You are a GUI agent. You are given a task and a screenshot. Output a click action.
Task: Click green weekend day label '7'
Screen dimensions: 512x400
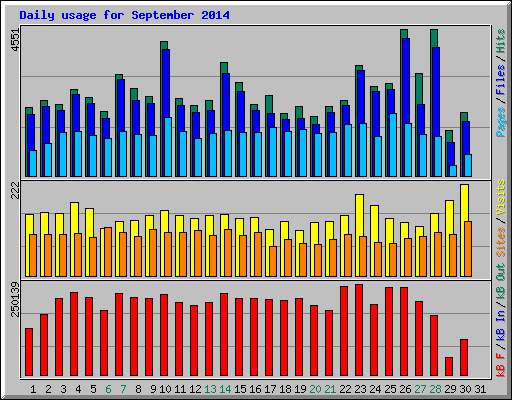[x=123, y=389]
